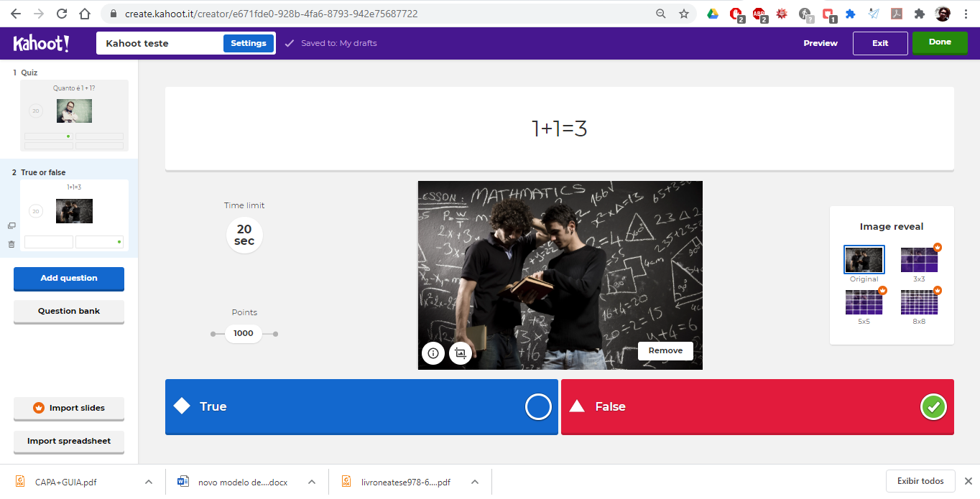Image resolution: width=980 pixels, height=499 pixels.
Task: Click the Add question button
Action: (x=68, y=279)
